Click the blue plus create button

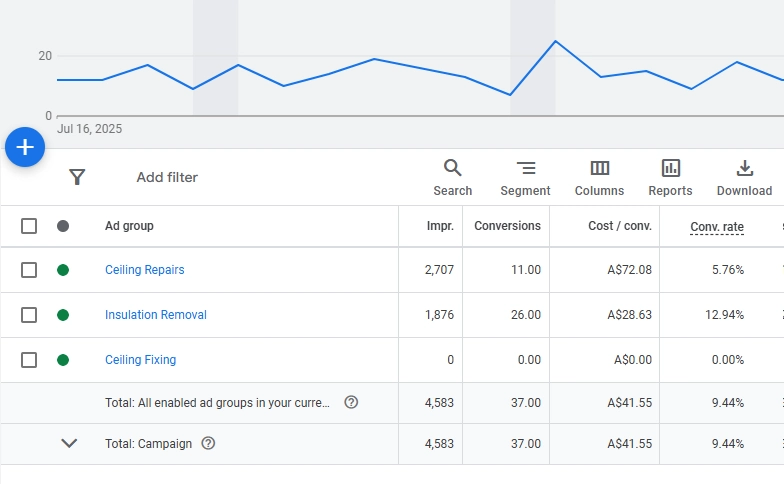click(x=25, y=147)
